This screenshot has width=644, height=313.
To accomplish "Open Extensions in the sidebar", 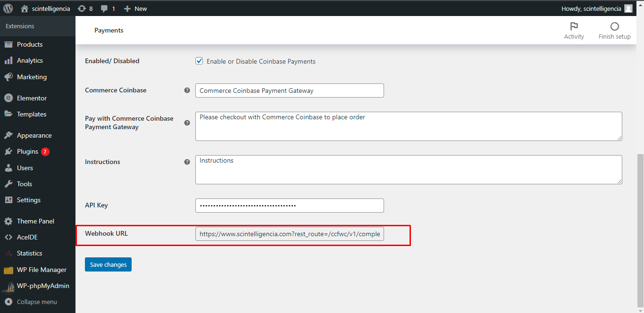I will click(20, 26).
